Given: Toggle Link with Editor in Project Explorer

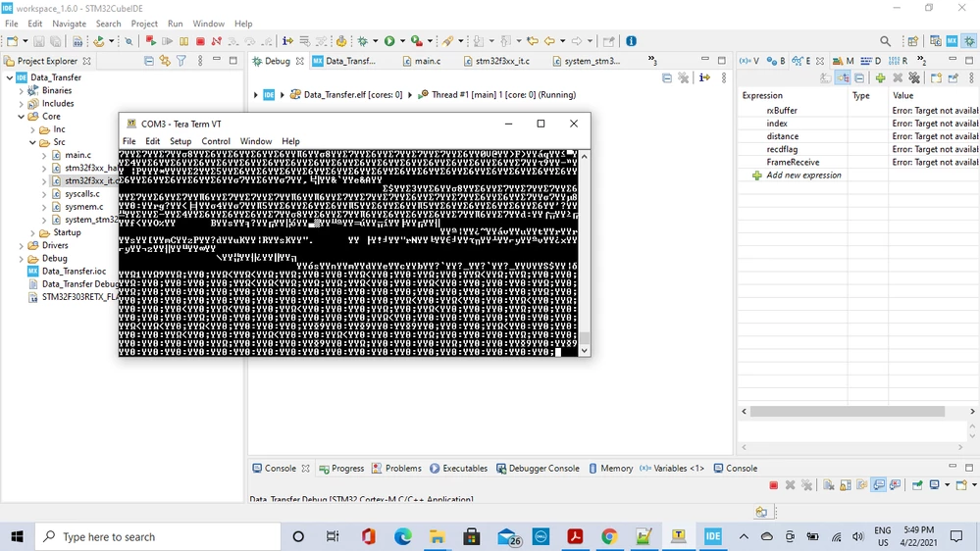Looking at the screenshot, I should click(165, 61).
